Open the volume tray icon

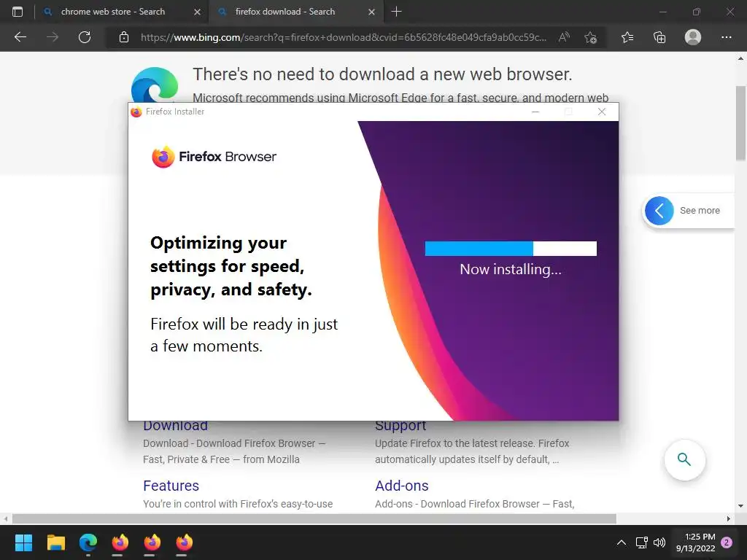click(659, 542)
